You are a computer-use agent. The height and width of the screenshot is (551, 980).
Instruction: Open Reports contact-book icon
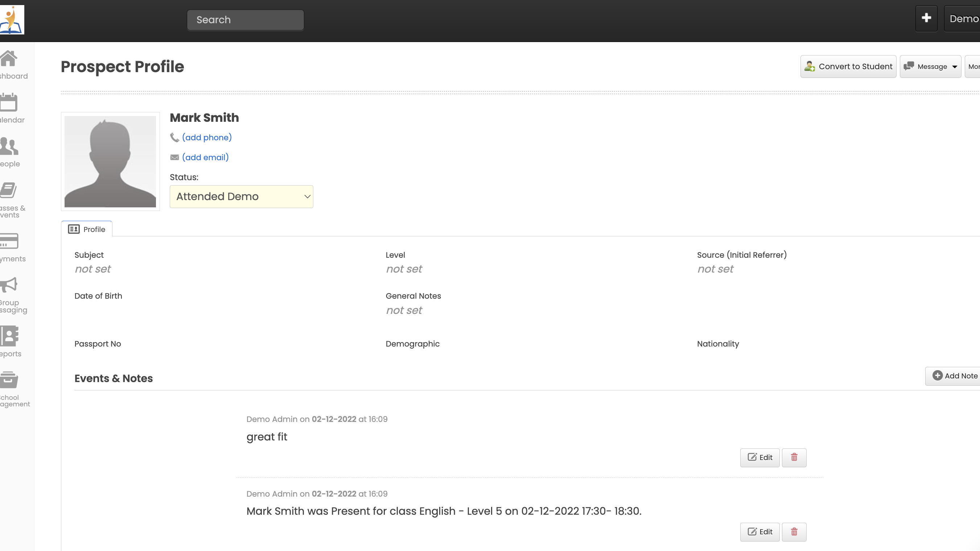pos(9,336)
